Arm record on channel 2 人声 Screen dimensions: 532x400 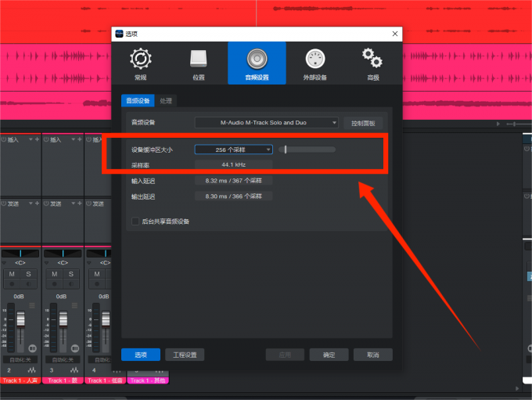point(12,284)
